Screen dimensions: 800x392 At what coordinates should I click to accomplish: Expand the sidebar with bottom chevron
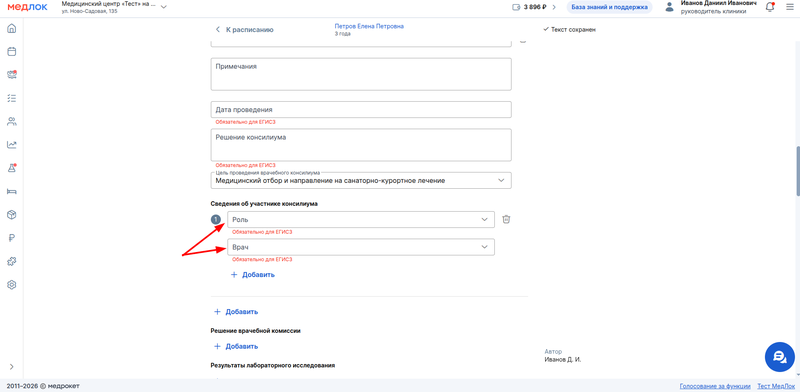(x=11, y=366)
